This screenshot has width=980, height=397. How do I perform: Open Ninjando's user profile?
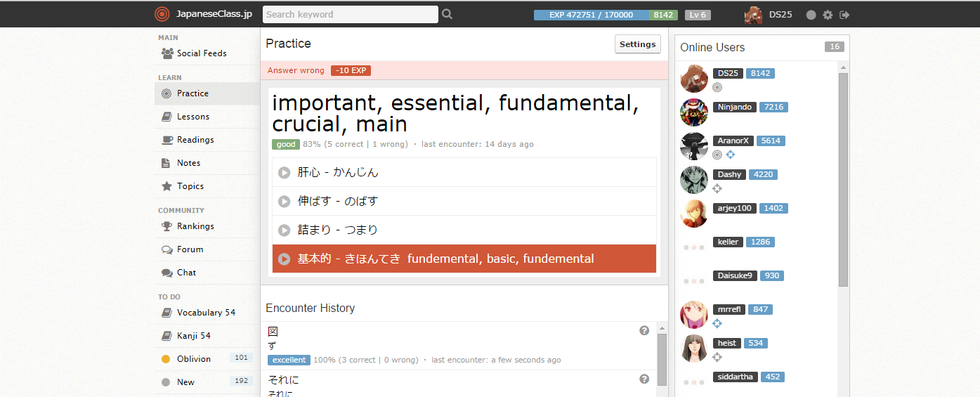(734, 108)
